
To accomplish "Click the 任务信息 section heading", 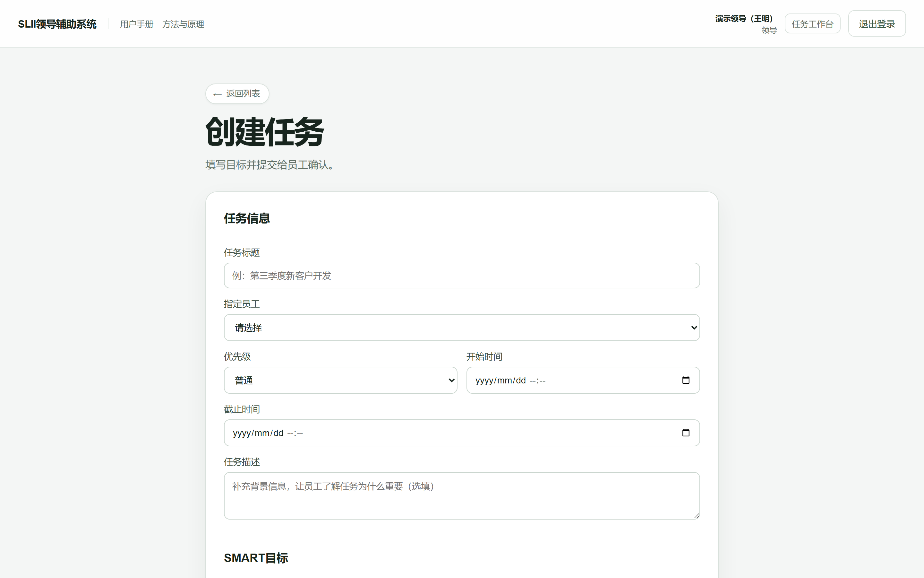I will [247, 218].
